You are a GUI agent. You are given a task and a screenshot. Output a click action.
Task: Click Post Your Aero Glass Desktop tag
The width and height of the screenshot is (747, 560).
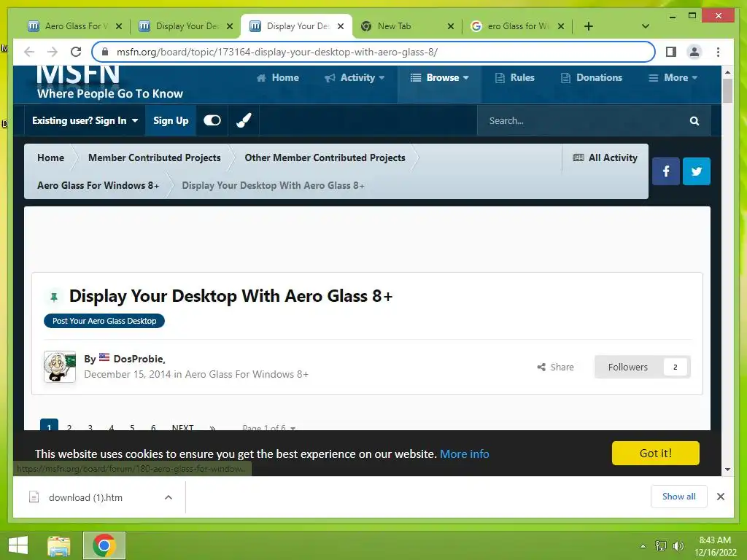tap(104, 321)
